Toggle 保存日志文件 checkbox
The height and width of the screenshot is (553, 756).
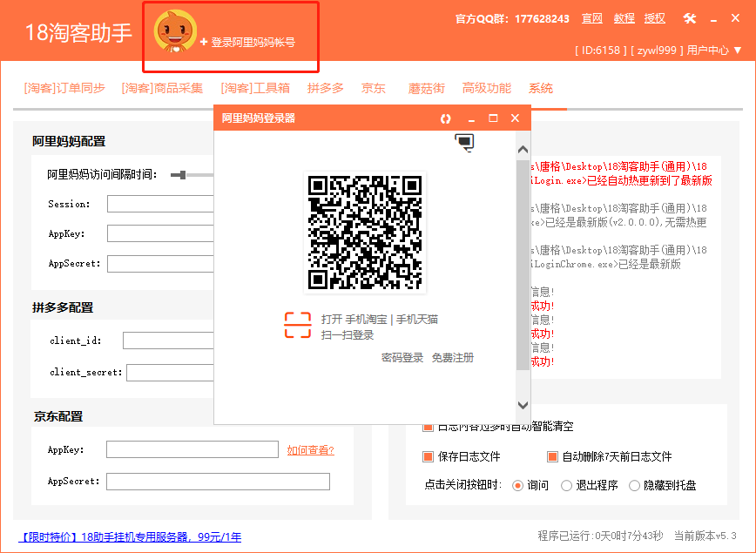428,456
